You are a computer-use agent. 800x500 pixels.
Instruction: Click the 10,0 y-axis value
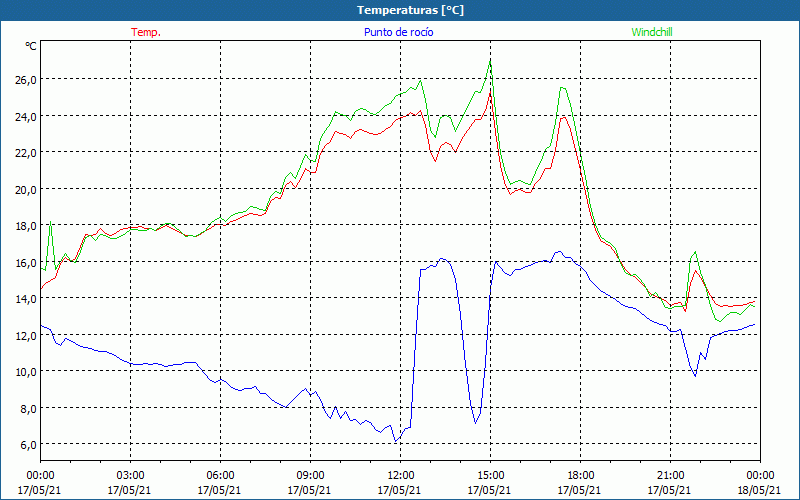pos(26,371)
